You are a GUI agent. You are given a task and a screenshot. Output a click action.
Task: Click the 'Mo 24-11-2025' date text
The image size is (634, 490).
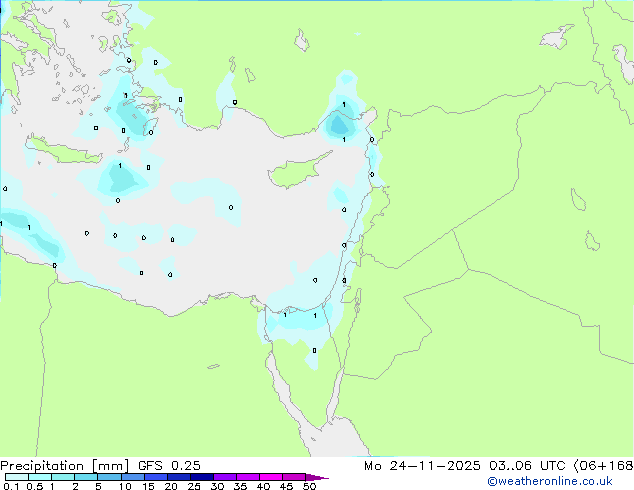click(x=422, y=466)
